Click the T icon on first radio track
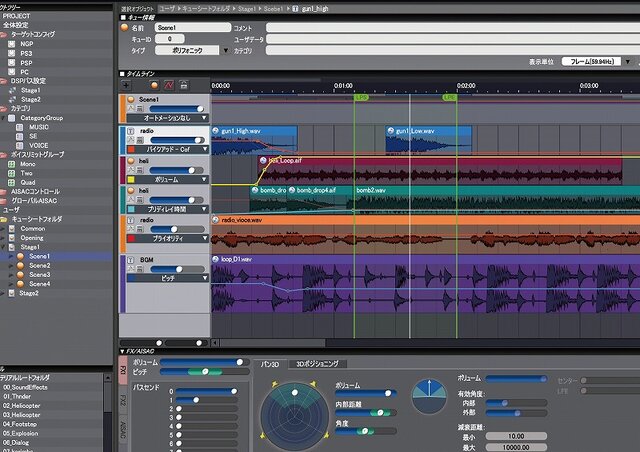The image size is (640, 452). [131, 131]
